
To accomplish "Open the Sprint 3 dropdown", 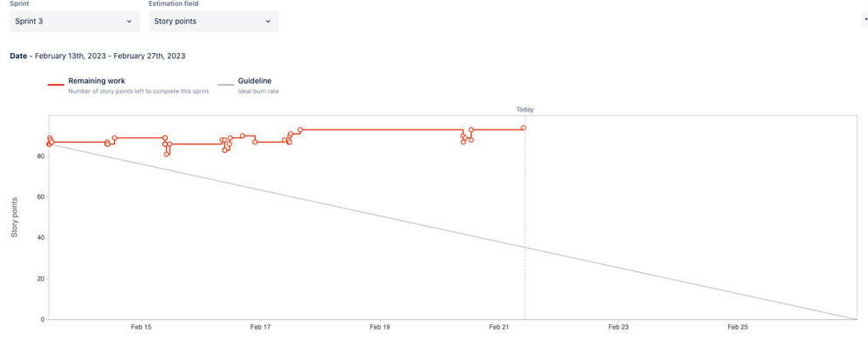I will [x=75, y=21].
